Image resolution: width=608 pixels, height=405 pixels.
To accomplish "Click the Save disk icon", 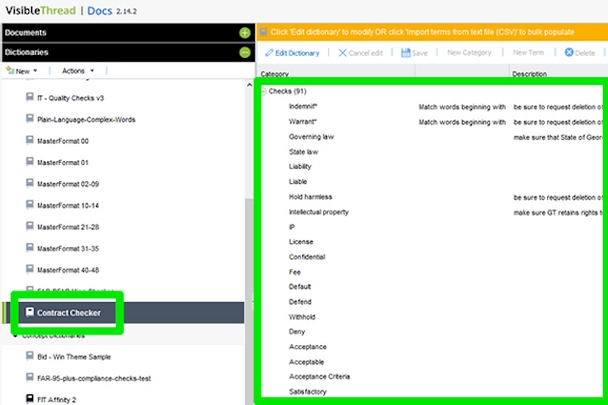I will (405, 52).
